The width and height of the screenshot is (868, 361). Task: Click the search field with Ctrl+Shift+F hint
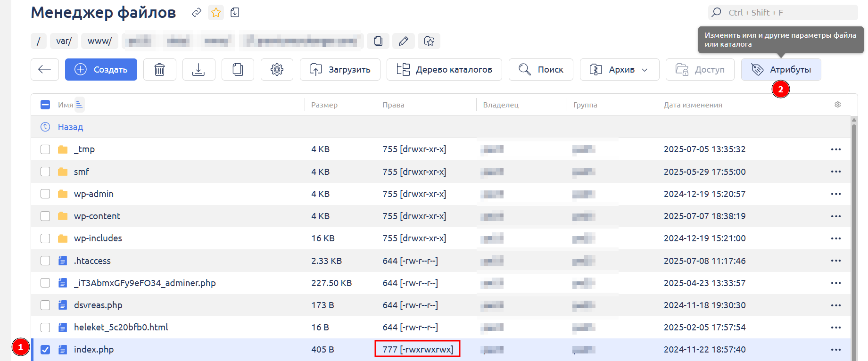[x=783, y=13]
